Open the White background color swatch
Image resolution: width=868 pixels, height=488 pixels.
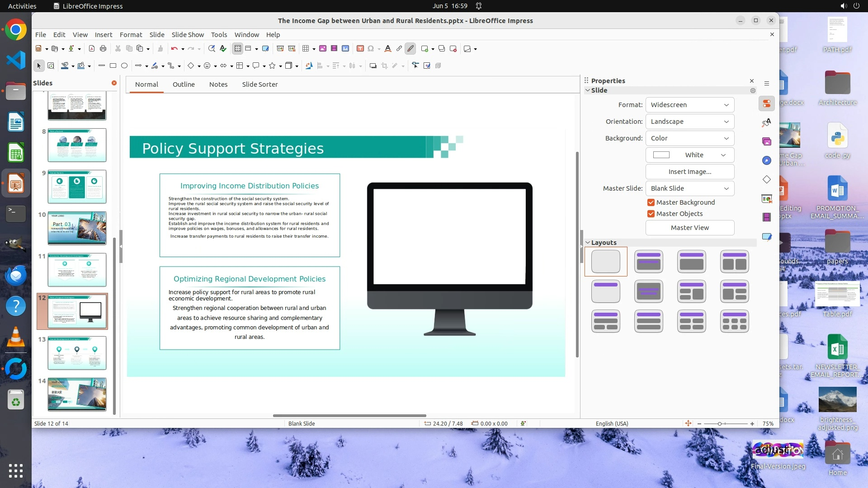click(689, 155)
